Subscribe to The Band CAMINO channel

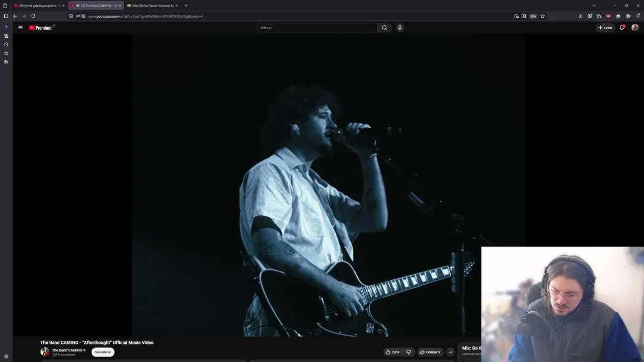(x=103, y=352)
